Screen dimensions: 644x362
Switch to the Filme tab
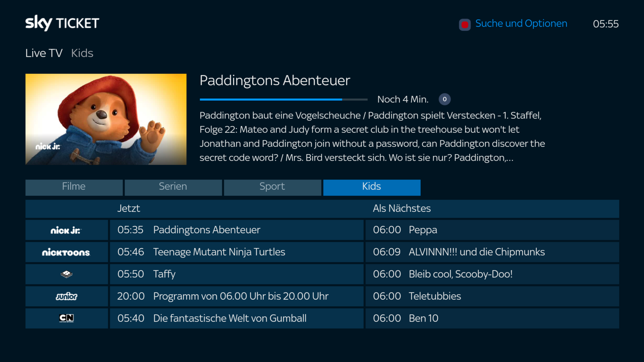tap(74, 187)
